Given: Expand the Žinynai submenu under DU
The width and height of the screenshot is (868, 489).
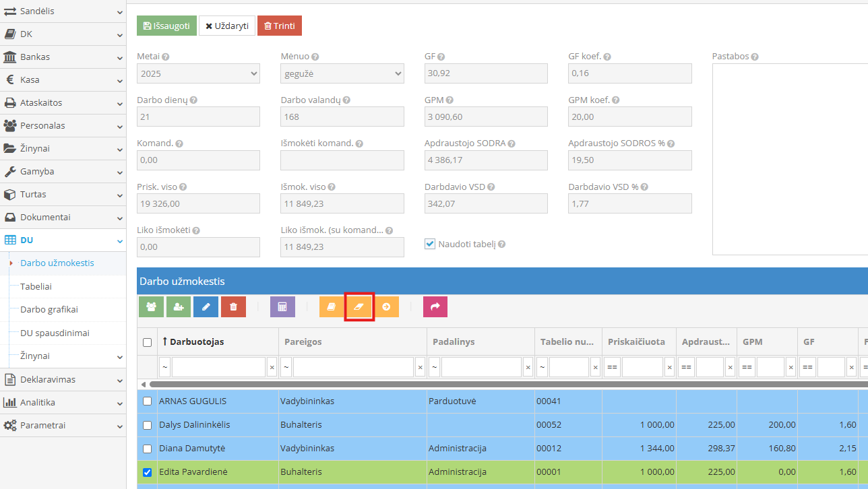Looking at the screenshot, I should 63,356.
